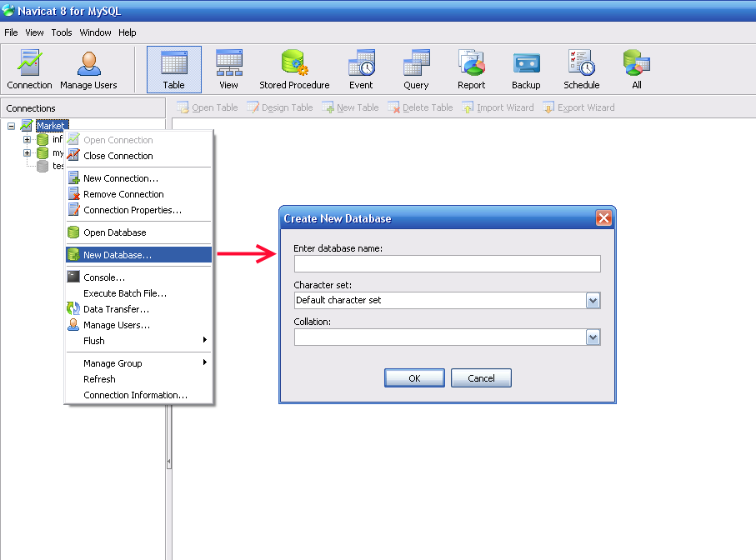756x560 pixels.
Task: Select the Table object button
Action: [x=174, y=69]
